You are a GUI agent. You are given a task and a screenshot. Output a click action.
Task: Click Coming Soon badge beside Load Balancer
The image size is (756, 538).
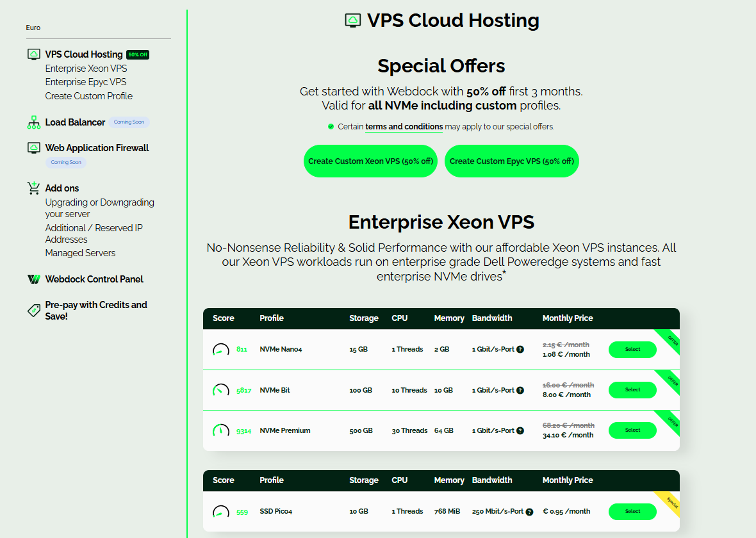(129, 122)
